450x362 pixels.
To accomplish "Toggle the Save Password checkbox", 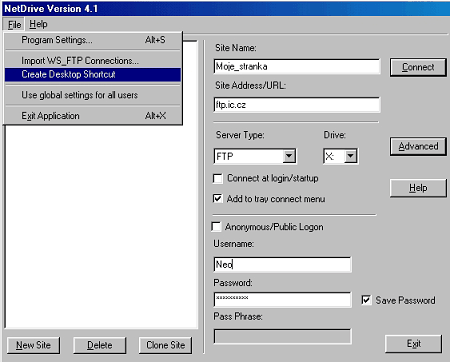I will point(366,300).
